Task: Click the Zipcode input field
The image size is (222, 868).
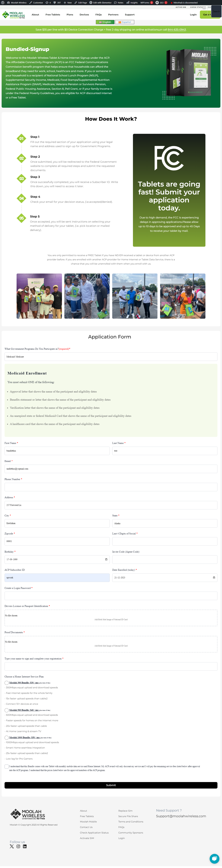Action: pyautogui.click(x=57, y=541)
